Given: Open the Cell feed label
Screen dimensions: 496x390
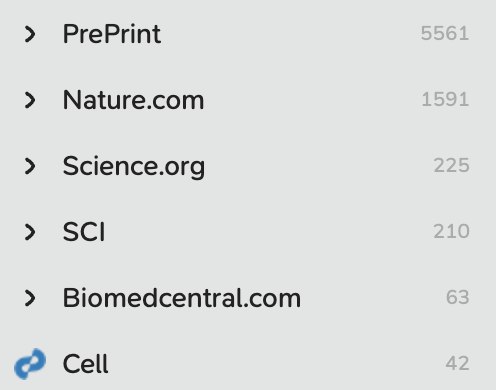Looking at the screenshot, I should click(86, 364).
